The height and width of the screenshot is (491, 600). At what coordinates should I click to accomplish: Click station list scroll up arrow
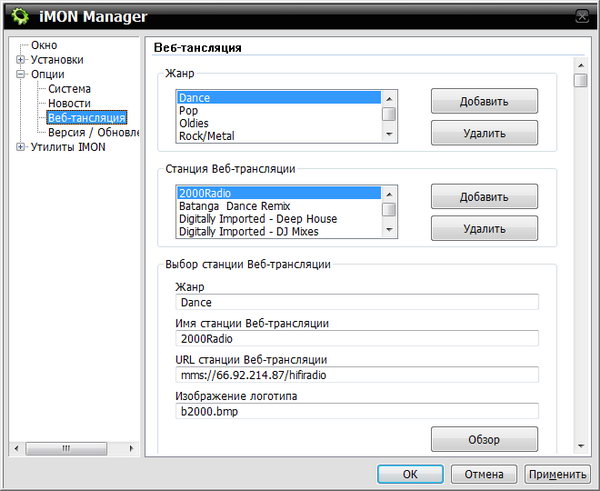(x=389, y=194)
